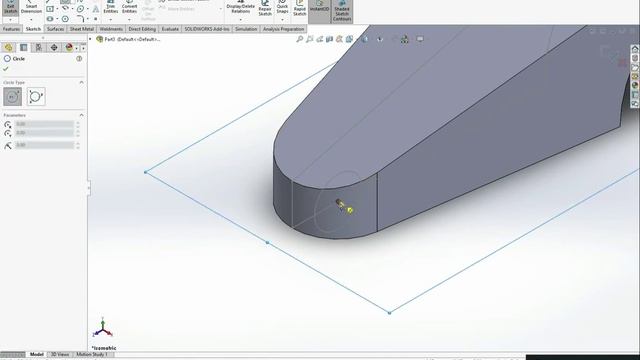Image resolution: width=640 pixels, height=360 pixels.
Task: Open the Analysis Preparation tab
Action: coord(284,29)
